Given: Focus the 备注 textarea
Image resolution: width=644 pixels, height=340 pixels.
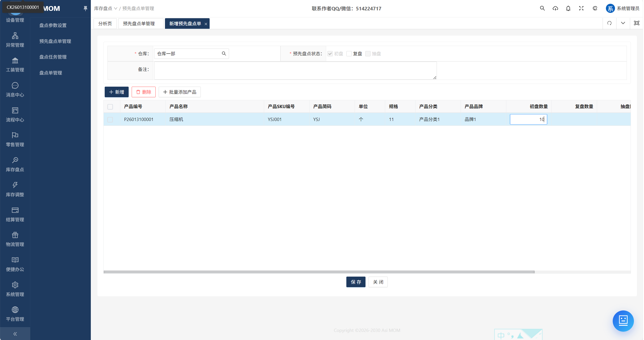Looking at the screenshot, I should pos(295,71).
